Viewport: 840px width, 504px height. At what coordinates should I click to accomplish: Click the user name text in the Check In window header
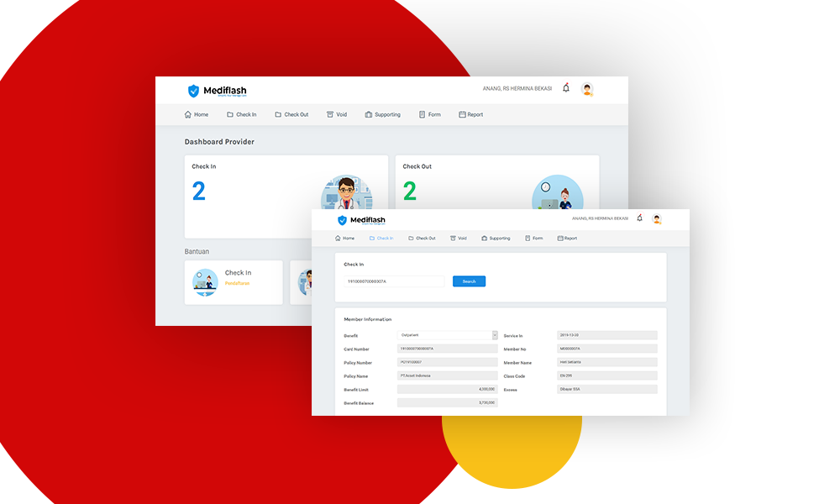click(600, 218)
